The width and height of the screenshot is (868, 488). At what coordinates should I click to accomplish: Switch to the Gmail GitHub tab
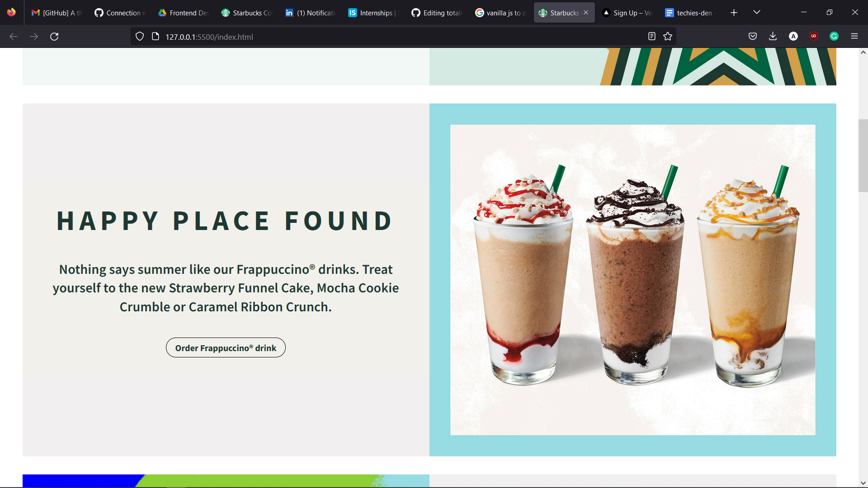pos(57,13)
